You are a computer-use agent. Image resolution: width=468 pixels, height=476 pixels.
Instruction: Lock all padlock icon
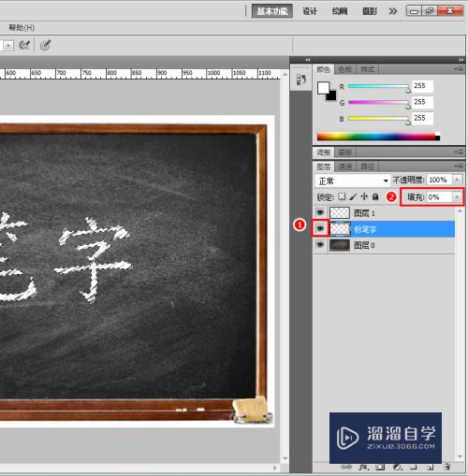pyautogui.click(x=375, y=196)
